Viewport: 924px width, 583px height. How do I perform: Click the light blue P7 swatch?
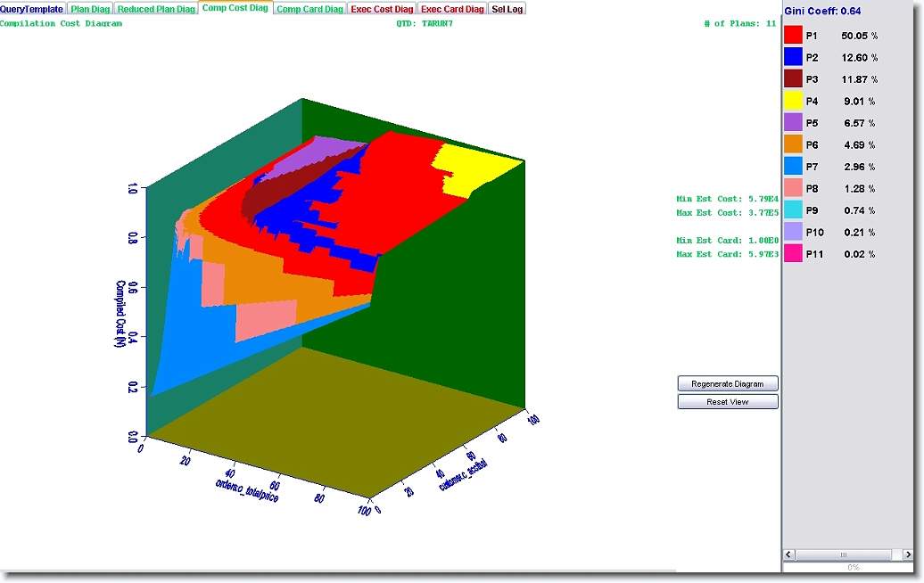[793, 167]
